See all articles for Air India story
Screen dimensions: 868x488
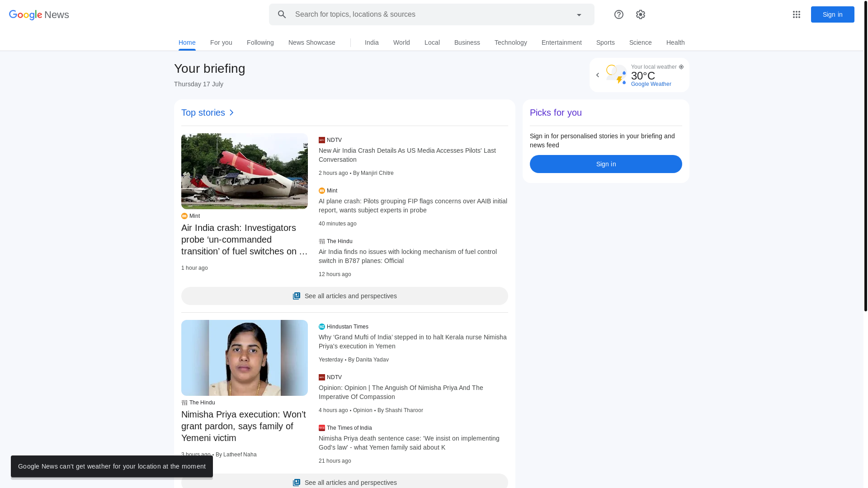click(344, 296)
